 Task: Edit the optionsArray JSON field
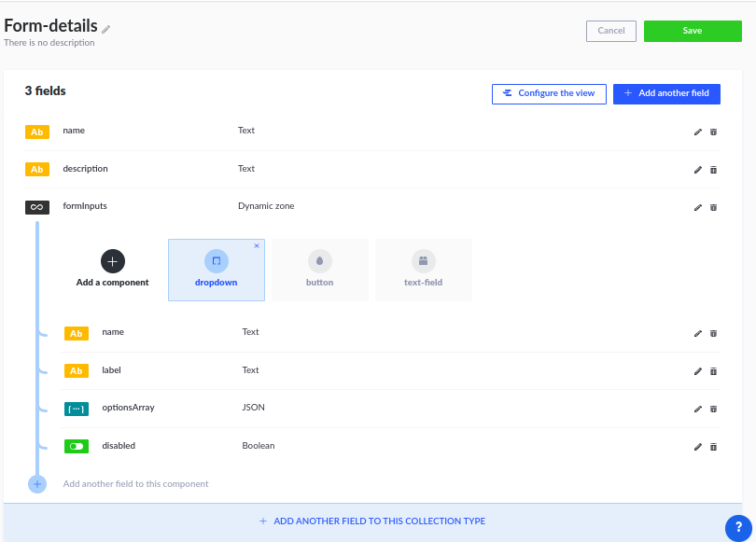[697, 409]
